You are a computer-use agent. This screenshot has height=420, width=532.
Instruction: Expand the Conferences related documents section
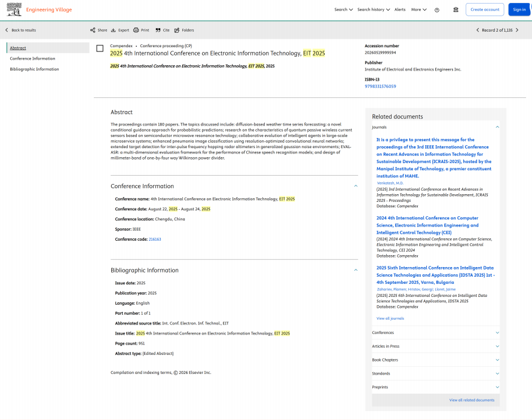tap(497, 333)
